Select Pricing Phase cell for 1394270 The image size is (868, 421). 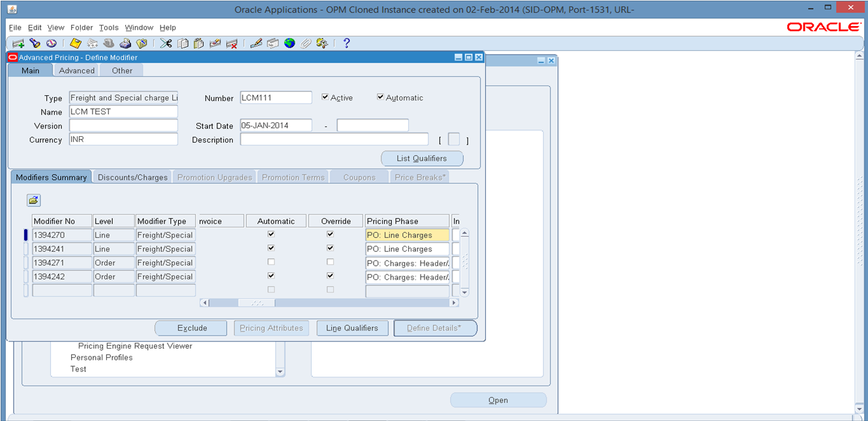pyautogui.click(x=408, y=235)
